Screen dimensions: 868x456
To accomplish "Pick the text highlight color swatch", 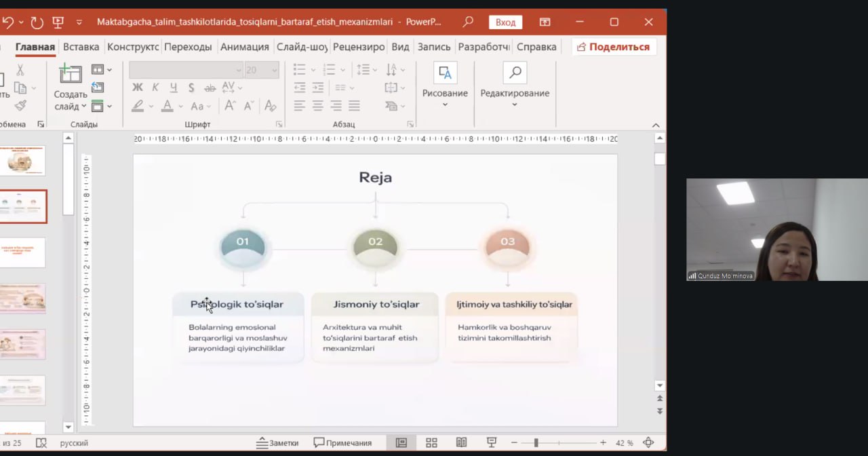I will [x=138, y=106].
